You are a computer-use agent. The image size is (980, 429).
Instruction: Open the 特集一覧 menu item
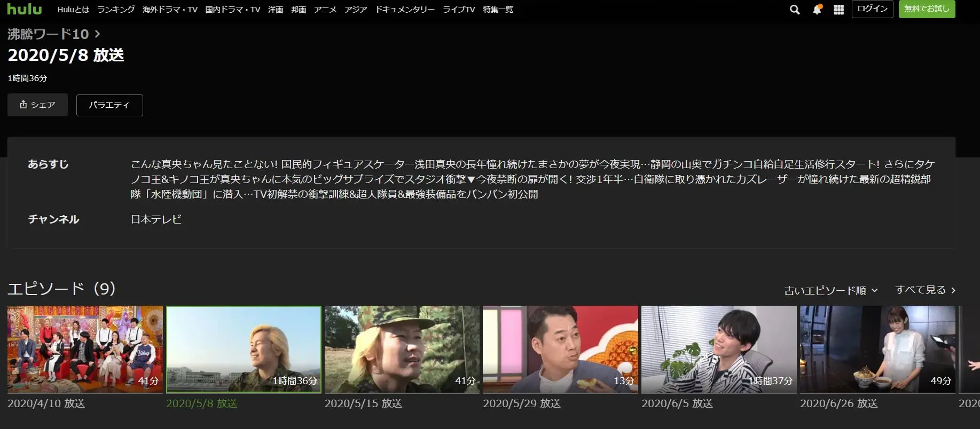[498, 10]
